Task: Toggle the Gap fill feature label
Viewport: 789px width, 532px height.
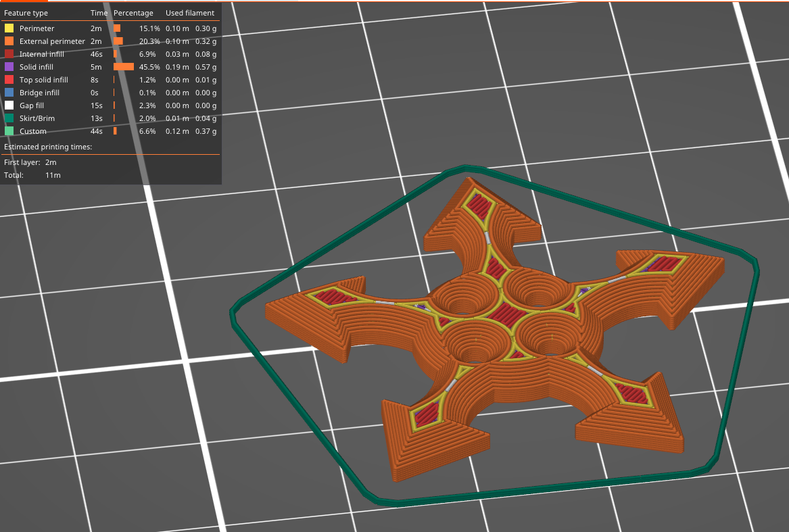Action: (32, 105)
